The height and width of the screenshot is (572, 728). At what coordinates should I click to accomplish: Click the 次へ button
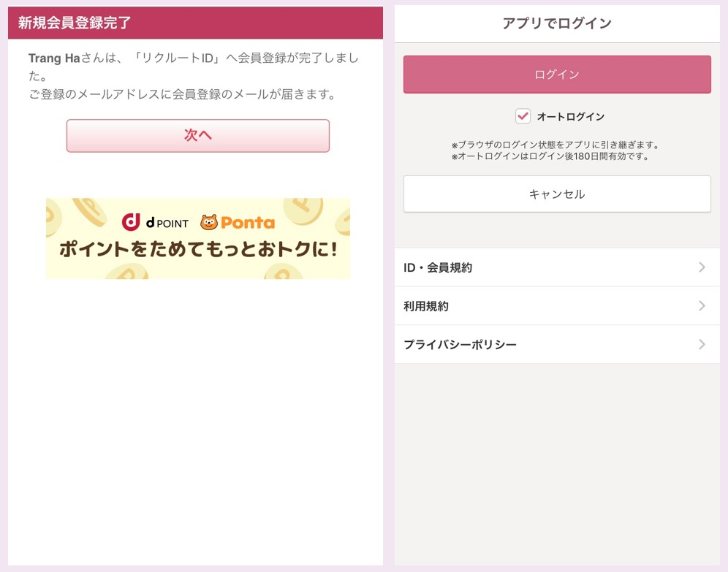point(198,135)
